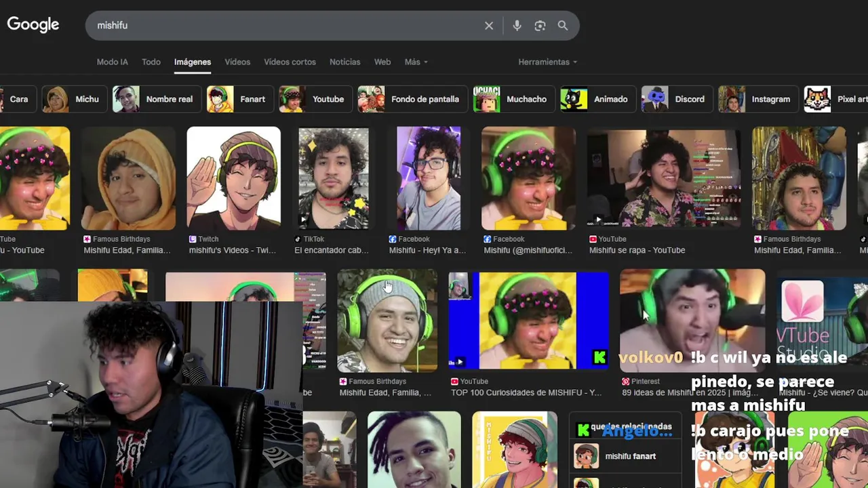Open 89 ideas de Mishifu en 2025 link
This screenshot has width=868, height=488.
tap(690, 392)
